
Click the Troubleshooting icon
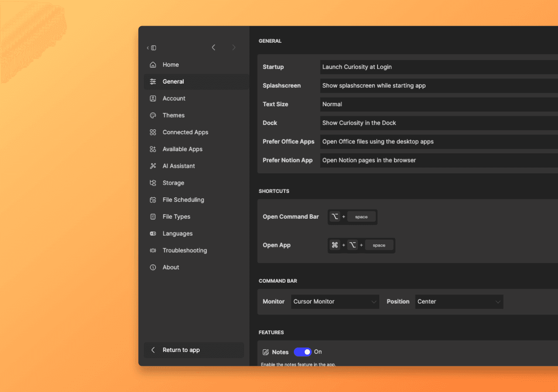click(153, 250)
